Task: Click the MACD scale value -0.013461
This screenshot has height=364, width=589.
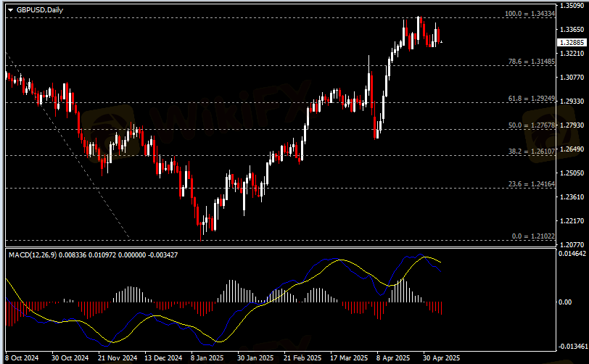Action: point(572,347)
